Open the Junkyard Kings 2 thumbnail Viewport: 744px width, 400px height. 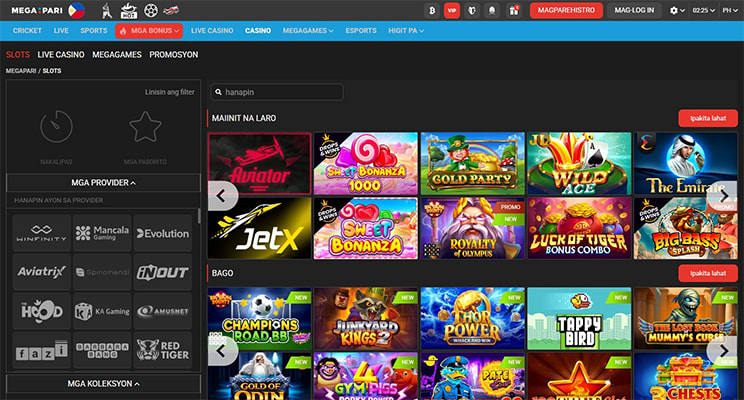click(366, 318)
